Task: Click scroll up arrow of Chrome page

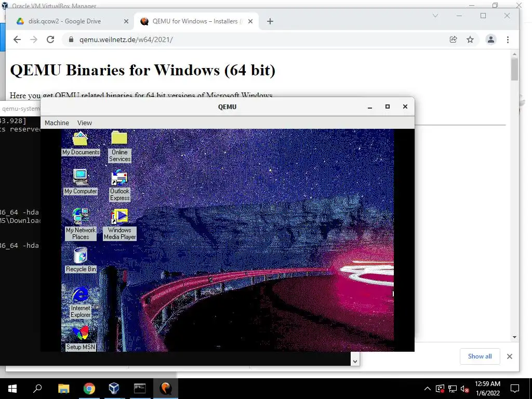Action: (515, 54)
